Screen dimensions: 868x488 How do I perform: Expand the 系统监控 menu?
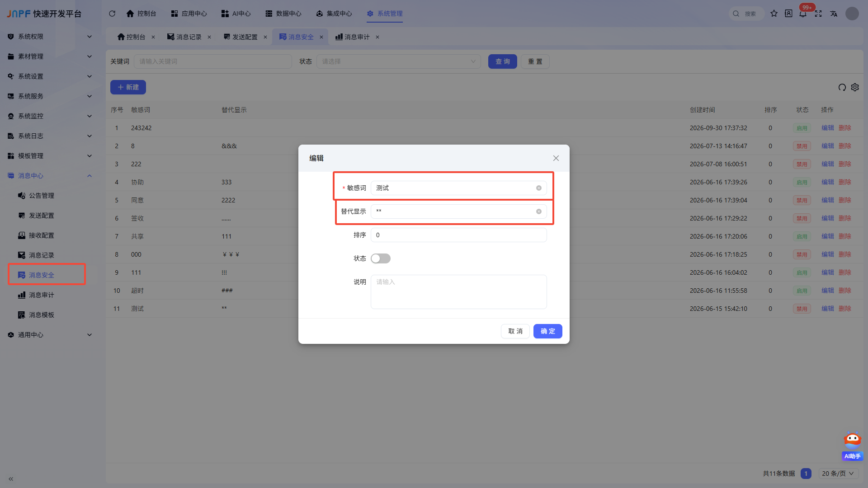click(x=50, y=116)
